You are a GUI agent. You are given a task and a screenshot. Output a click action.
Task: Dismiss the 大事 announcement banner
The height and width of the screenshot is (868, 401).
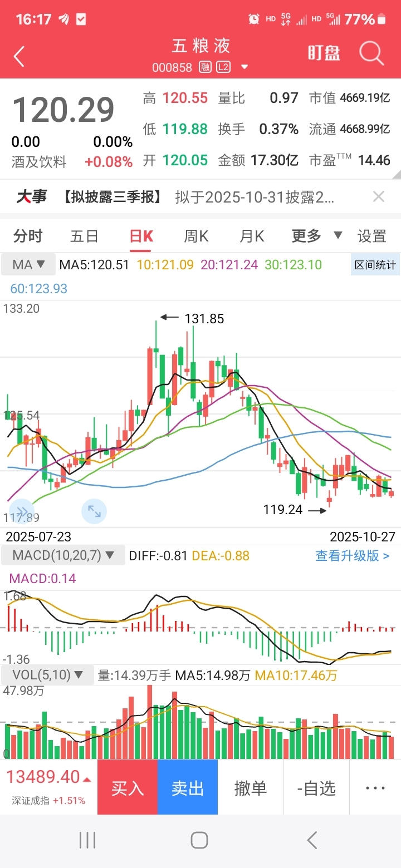(x=379, y=196)
